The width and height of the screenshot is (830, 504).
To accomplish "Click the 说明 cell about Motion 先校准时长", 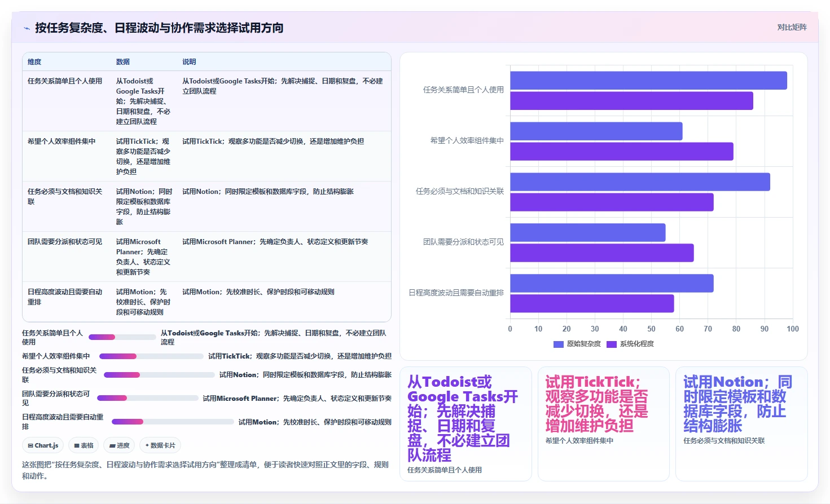I will pos(284,302).
